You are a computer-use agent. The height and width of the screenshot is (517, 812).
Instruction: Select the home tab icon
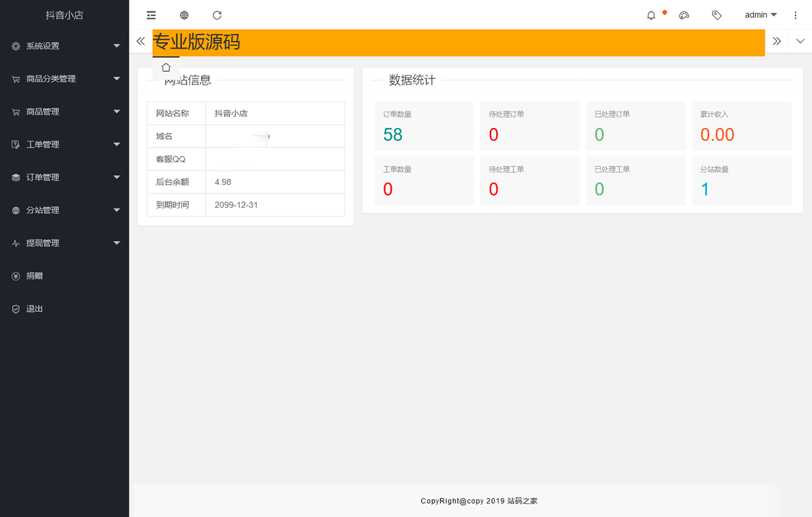coord(166,68)
